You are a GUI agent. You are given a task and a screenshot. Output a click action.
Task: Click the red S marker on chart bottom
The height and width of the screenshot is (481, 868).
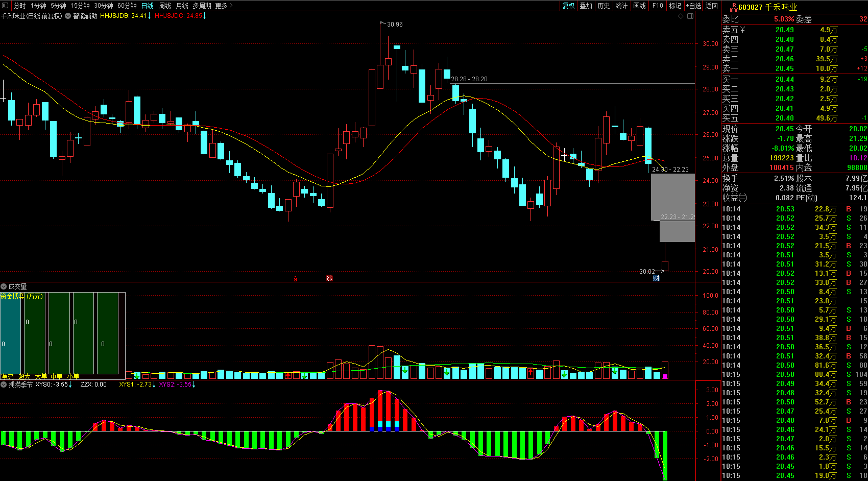(x=296, y=279)
